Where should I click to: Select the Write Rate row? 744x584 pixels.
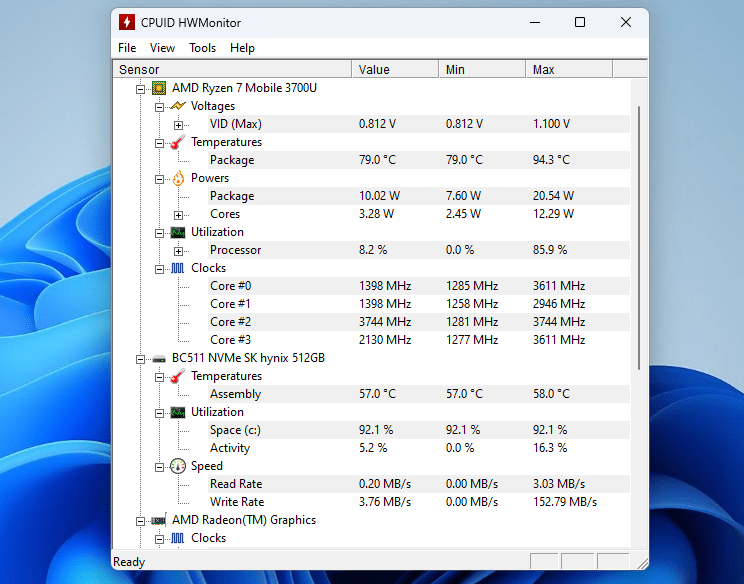point(418,502)
